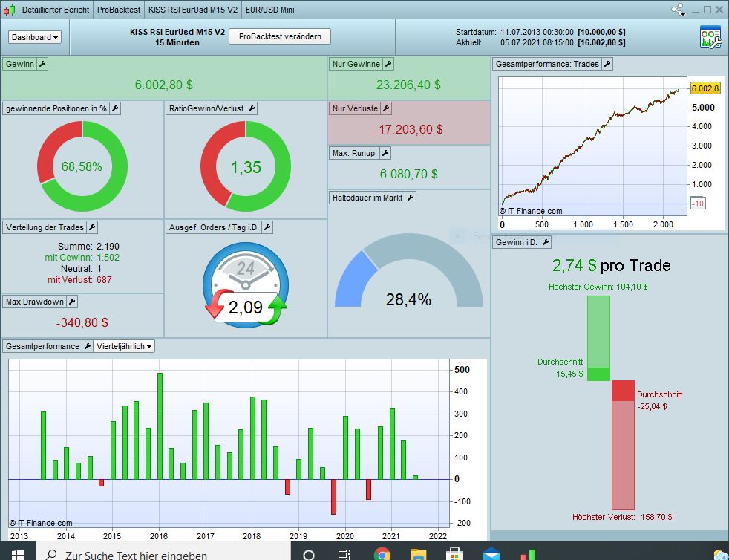Click the yellow 6.002,8 value marker on chart
Image resolution: width=729 pixels, height=560 pixels.
[x=705, y=88]
